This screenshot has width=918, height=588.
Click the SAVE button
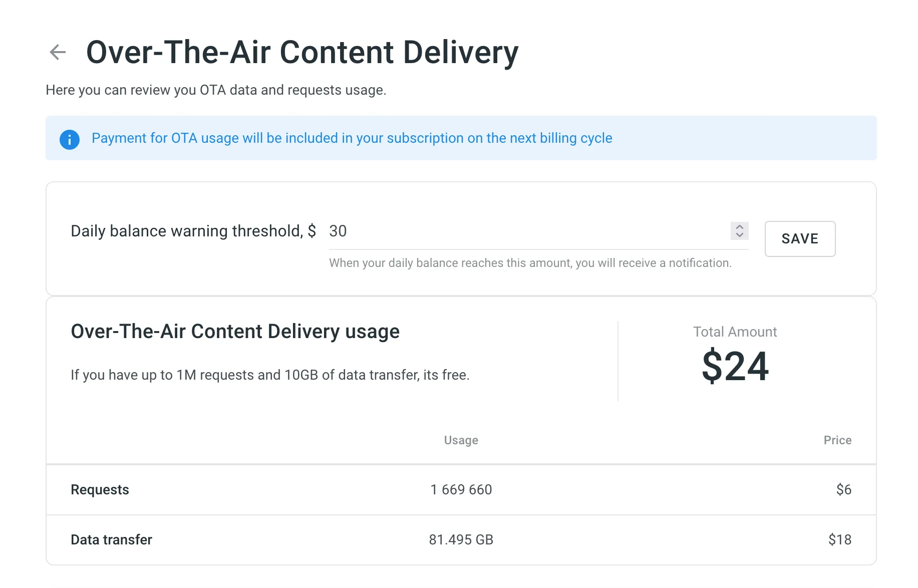799,239
